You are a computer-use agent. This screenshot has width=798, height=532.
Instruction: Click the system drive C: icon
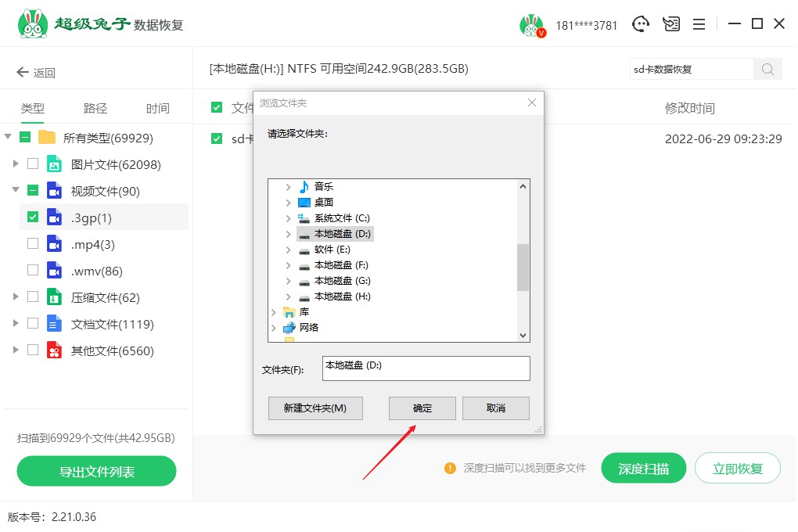tap(304, 218)
